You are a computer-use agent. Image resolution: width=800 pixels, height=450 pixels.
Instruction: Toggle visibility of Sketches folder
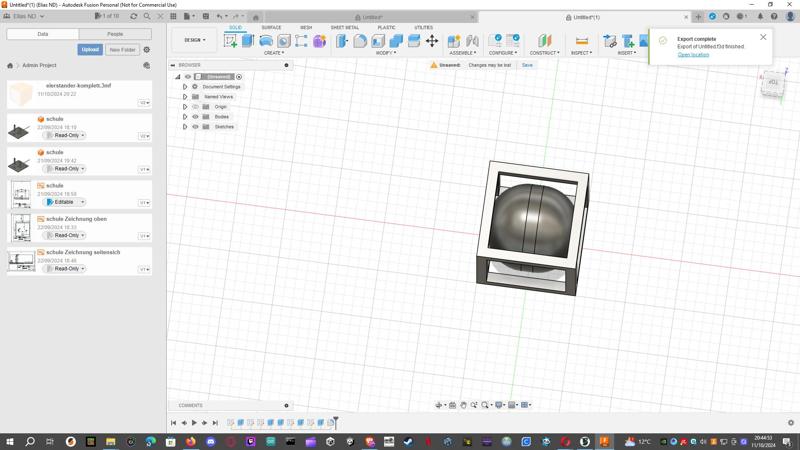[x=195, y=127]
